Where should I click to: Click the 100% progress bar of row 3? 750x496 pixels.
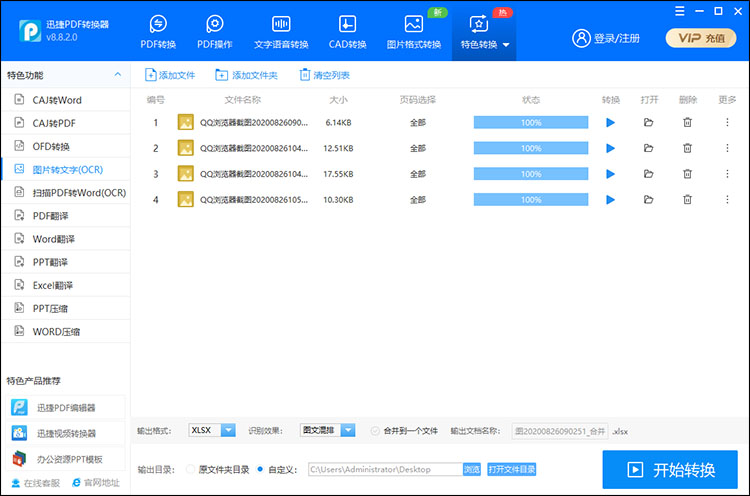(531, 174)
